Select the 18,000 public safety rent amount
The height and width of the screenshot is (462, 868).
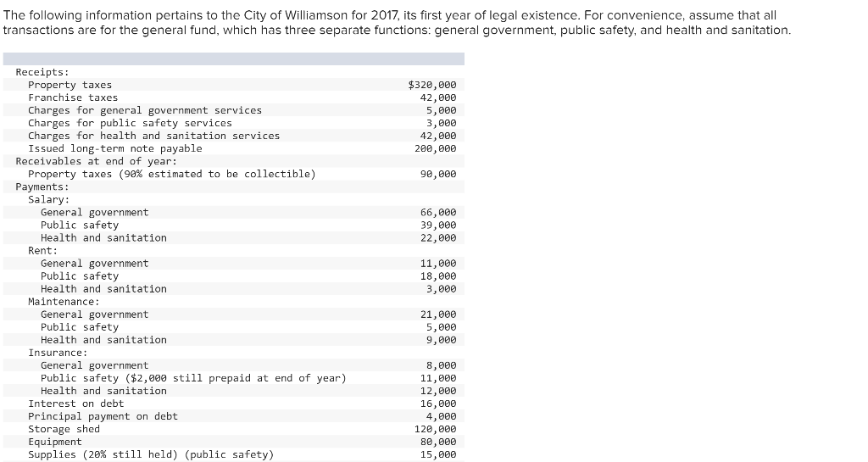[438, 276]
